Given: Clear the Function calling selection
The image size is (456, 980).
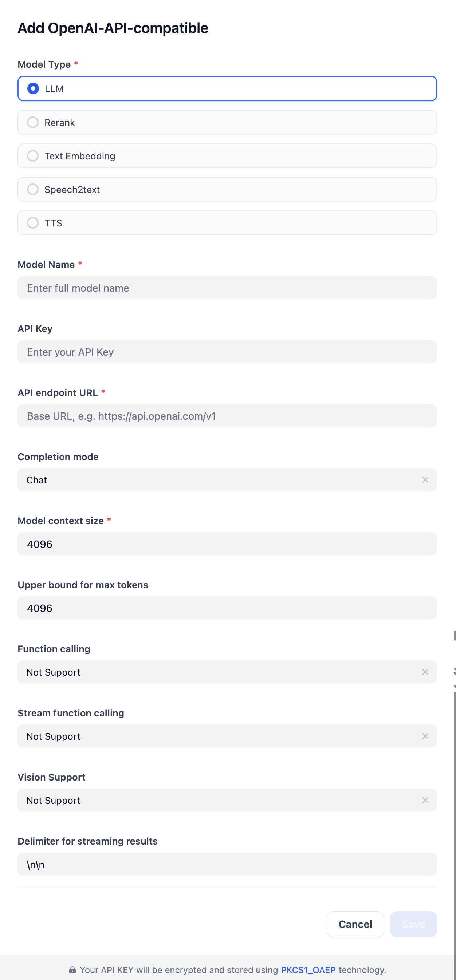Looking at the screenshot, I should pyautogui.click(x=425, y=672).
